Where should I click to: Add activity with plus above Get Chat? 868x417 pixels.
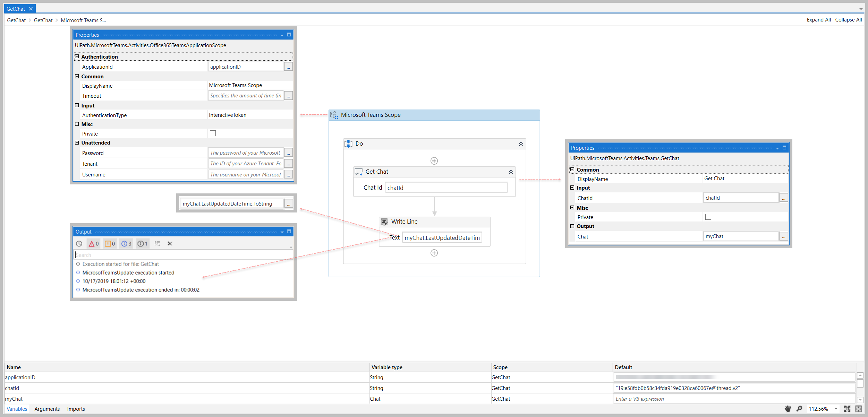[x=434, y=161]
